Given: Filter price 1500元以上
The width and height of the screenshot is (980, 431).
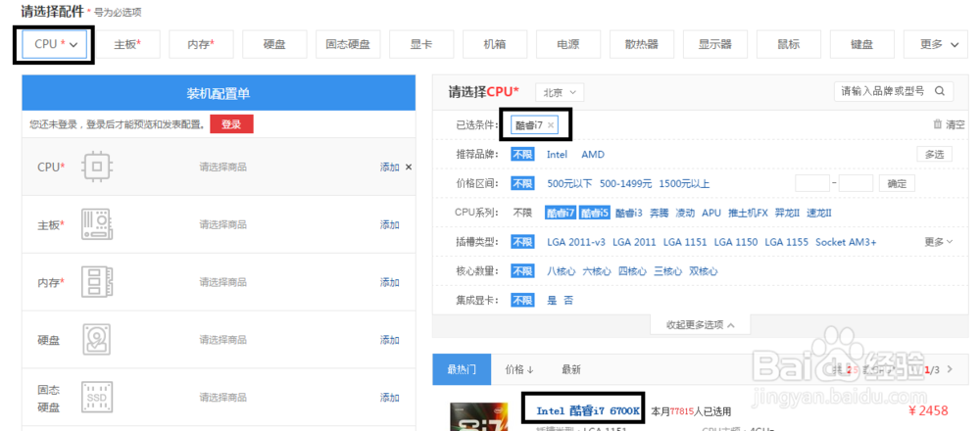Looking at the screenshot, I should 684,183.
